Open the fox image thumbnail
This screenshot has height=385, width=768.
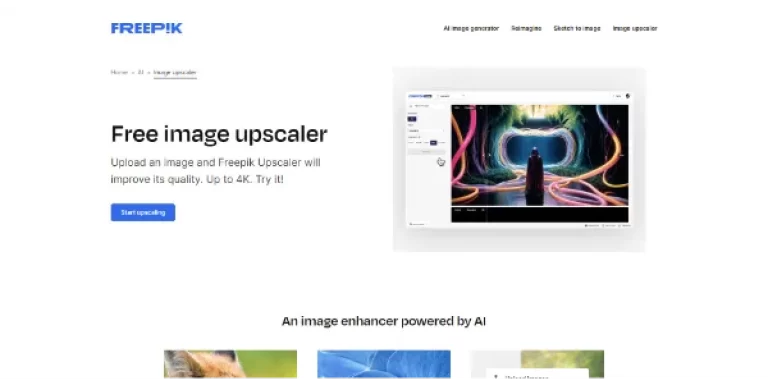[x=230, y=364]
